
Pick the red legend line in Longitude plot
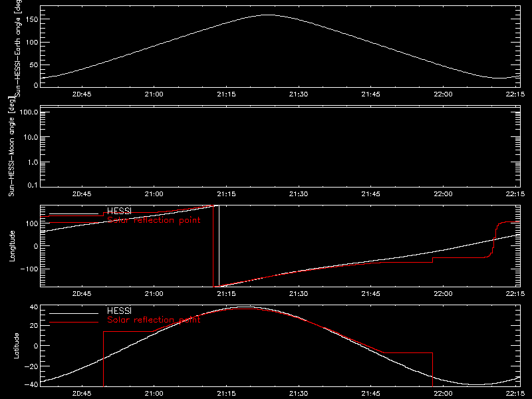pos(74,223)
